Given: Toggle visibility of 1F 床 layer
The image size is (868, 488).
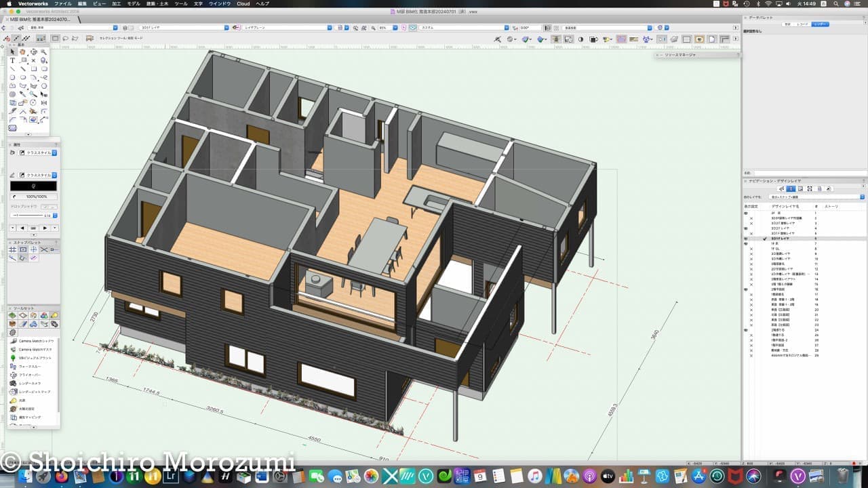Looking at the screenshot, I should (747, 243).
